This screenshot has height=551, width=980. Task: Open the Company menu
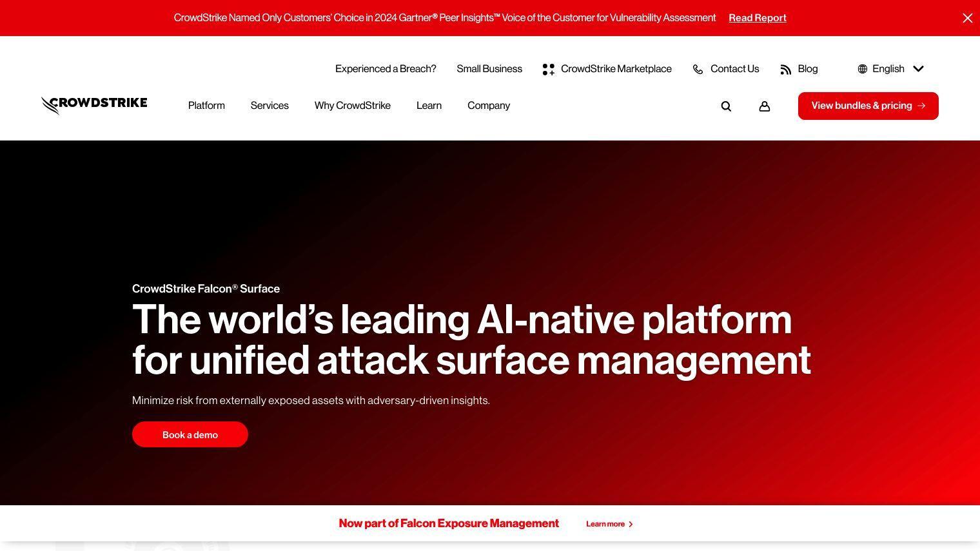(489, 106)
